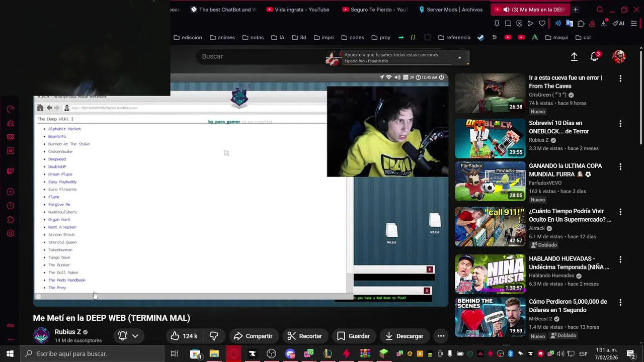Click the Windows taskbar search box
The height and width of the screenshot is (362, 644).
click(93, 353)
